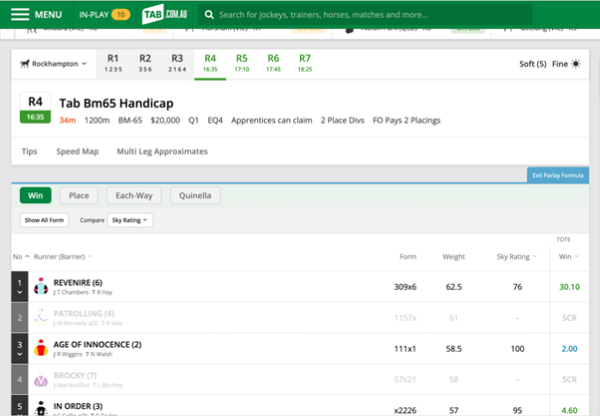Open Multi Leg Approximates

(162, 151)
